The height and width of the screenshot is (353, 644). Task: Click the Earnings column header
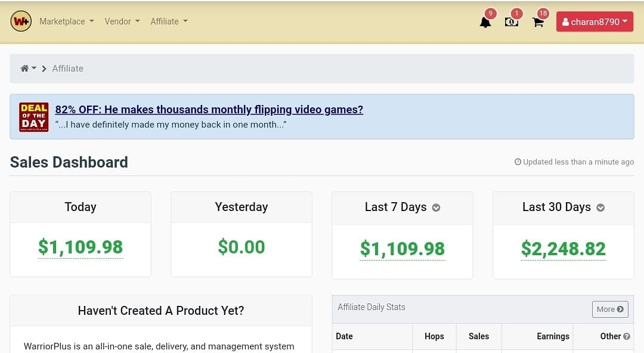pos(553,336)
